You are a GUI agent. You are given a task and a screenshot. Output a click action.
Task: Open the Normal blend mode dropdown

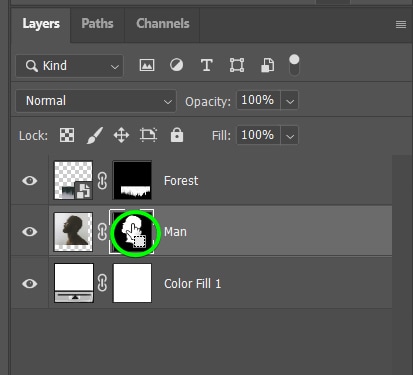tap(96, 101)
